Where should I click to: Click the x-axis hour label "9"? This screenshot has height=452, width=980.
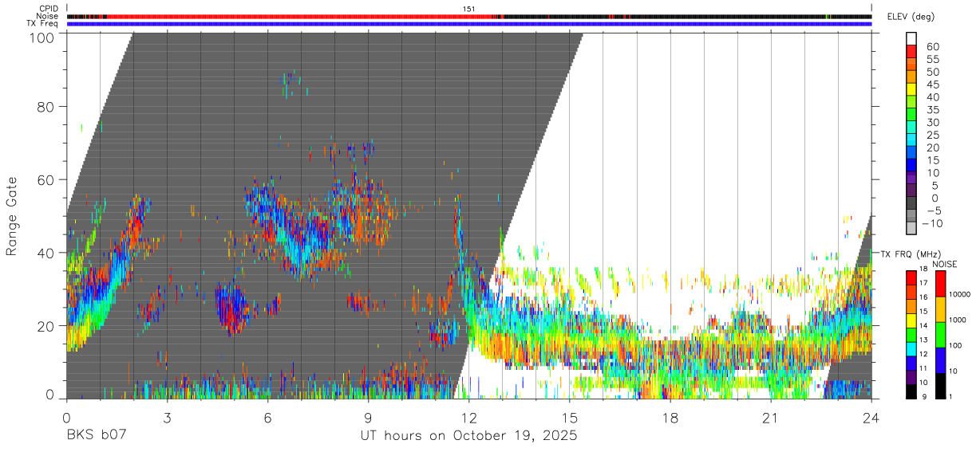click(x=369, y=418)
